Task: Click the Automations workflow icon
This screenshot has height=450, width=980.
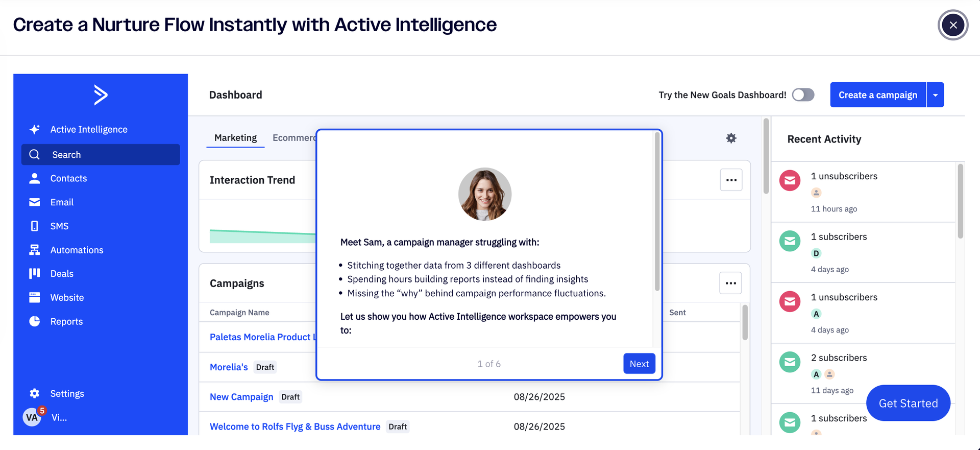Action: pyautogui.click(x=34, y=250)
